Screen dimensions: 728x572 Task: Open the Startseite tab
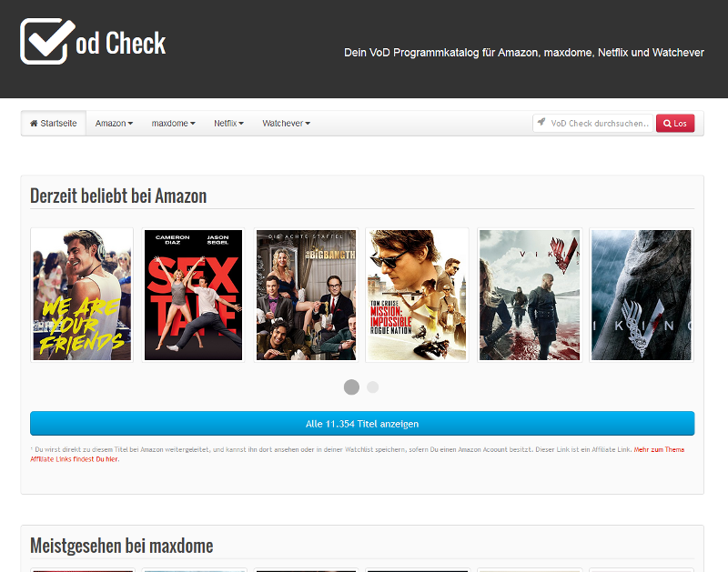tap(54, 124)
